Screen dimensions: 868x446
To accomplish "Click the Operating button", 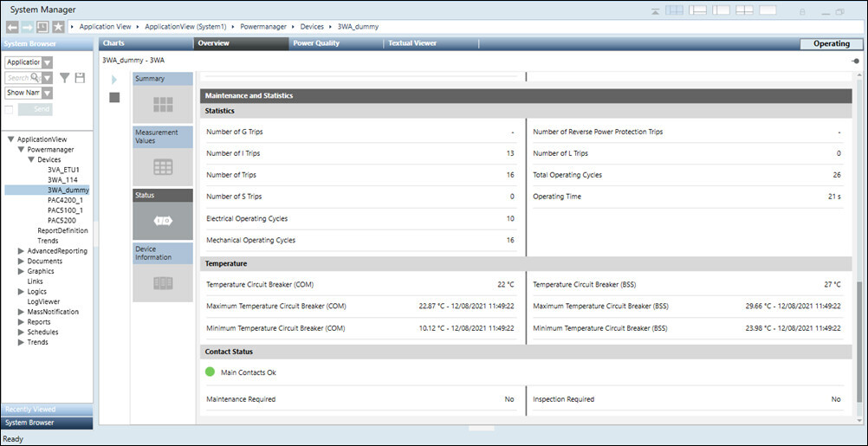I will pos(831,43).
